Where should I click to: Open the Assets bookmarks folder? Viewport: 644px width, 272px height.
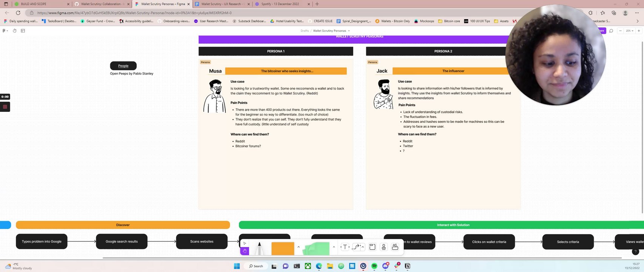coord(501,21)
